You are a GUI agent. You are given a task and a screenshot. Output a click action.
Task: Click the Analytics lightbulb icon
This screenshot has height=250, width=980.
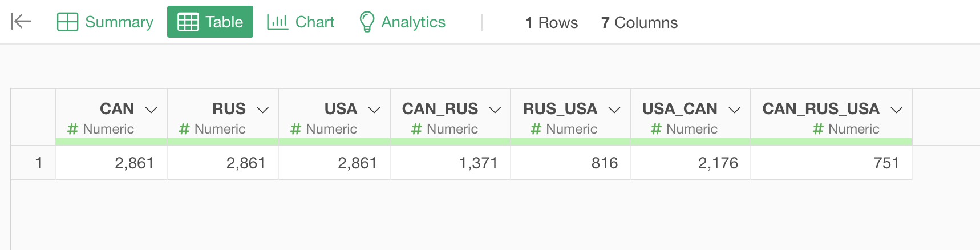[367, 22]
